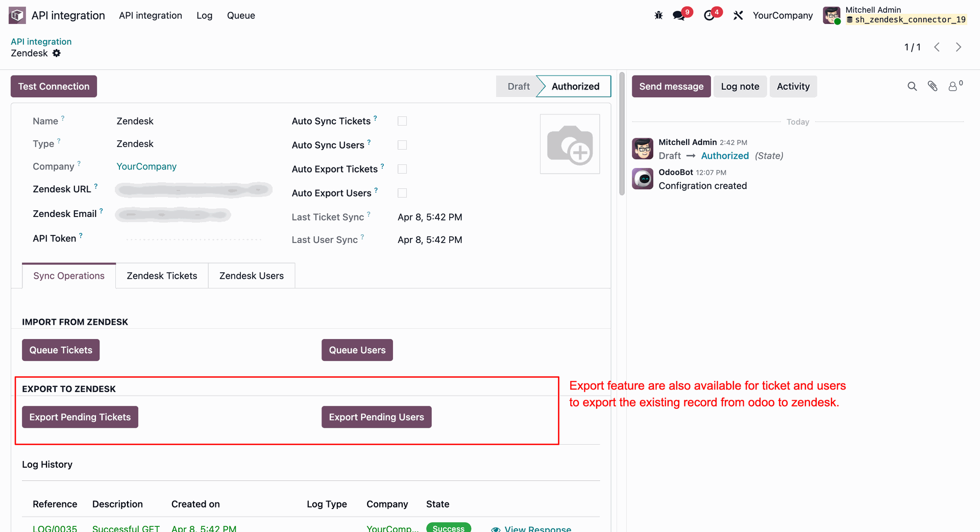980x532 pixels.
Task: Open the debug bug icon menu
Action: pyautogui.click(x=658, y=15)
